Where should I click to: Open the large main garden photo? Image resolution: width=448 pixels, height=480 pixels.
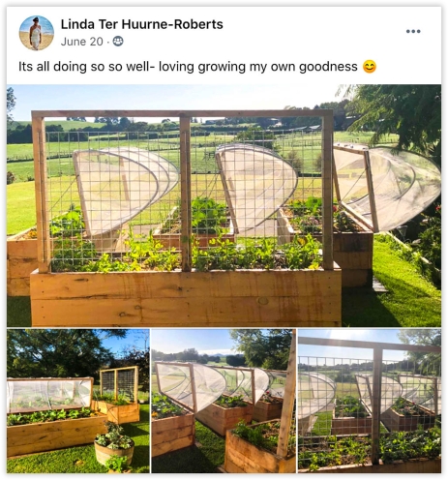tap(224, 205)
